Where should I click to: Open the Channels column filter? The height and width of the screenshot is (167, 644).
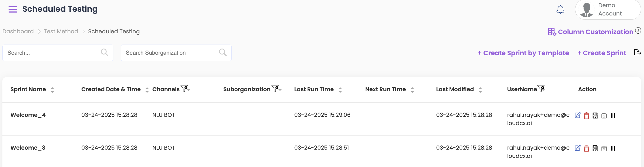point(185,89)
